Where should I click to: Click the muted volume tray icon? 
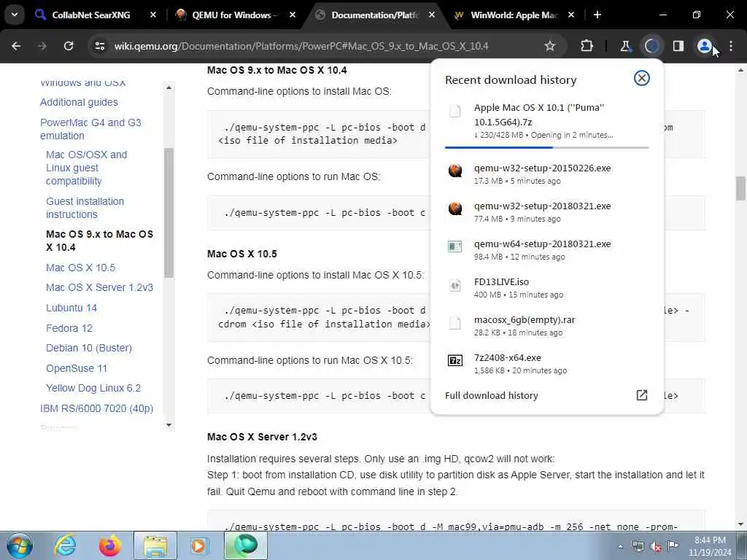pyautogui.click(x=656, y=547)
